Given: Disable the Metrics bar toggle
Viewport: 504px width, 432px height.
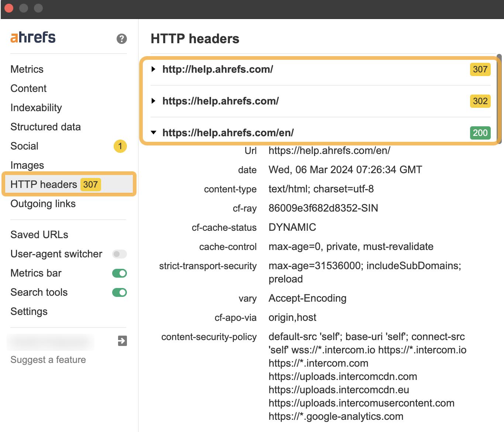Looking at the screenshot, I should pos(119,273).
